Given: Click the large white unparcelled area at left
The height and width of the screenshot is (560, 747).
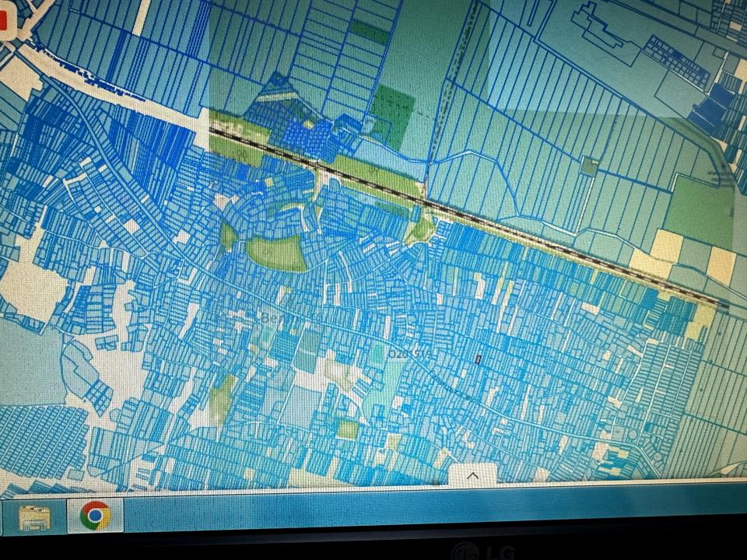Looking at the screenshot, I should pyautogui.click(x=31, y=288).
